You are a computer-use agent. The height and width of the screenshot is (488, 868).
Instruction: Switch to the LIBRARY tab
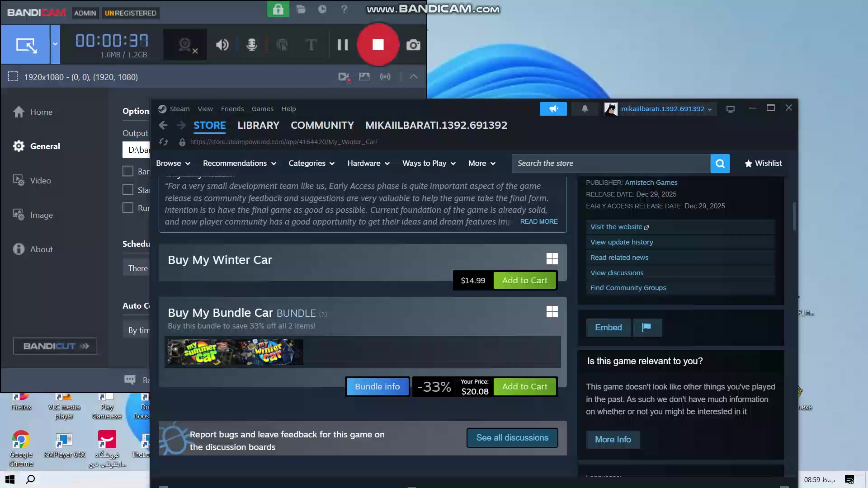click(258, 125)
